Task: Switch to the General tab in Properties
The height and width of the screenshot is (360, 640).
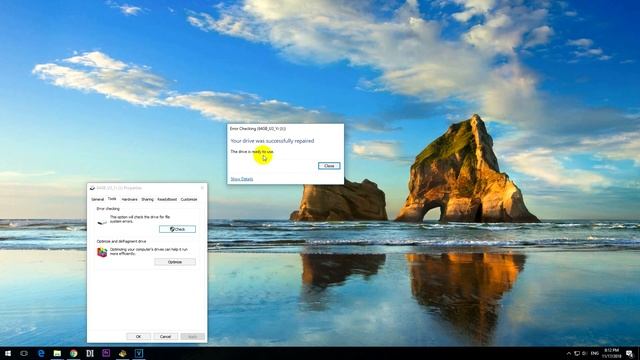Action: click(x=98, y=200)
